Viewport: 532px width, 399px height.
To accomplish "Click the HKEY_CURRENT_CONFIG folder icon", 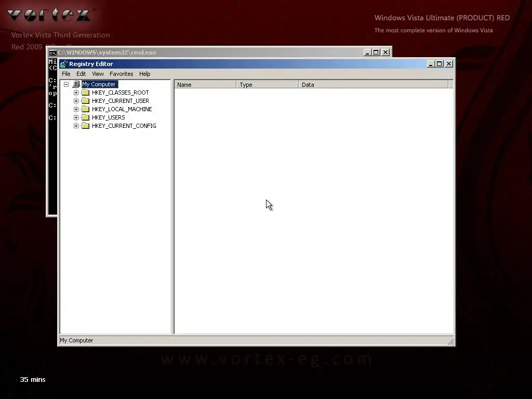I will (86, 126).
